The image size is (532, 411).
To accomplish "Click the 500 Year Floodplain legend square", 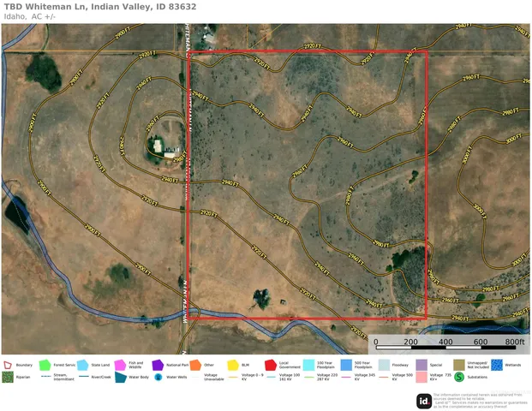I will tap(346, 365).
